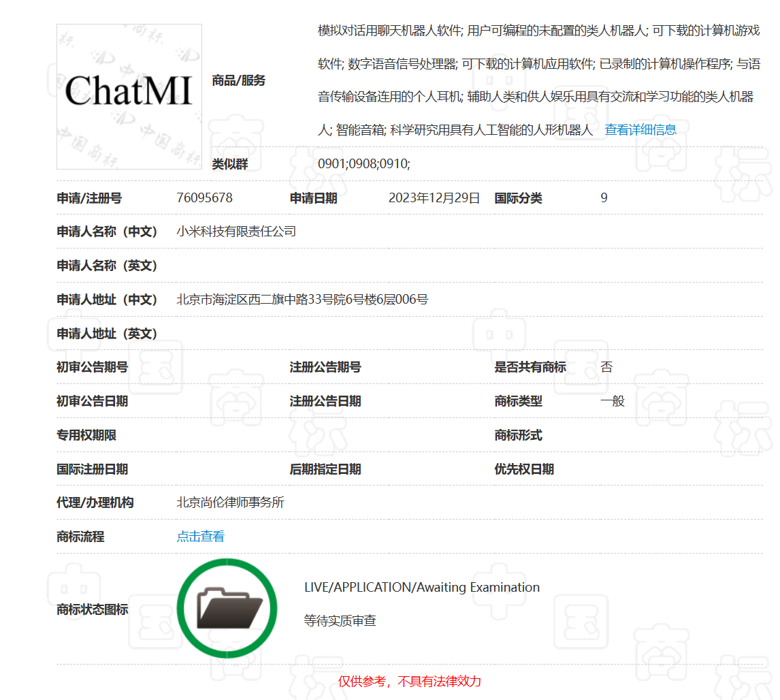The height and width of the screenshot is (700, 780).
Task: Click the ChatMI trademark image thumbnail
Action: pyautogui.click(x=129, y=97)
